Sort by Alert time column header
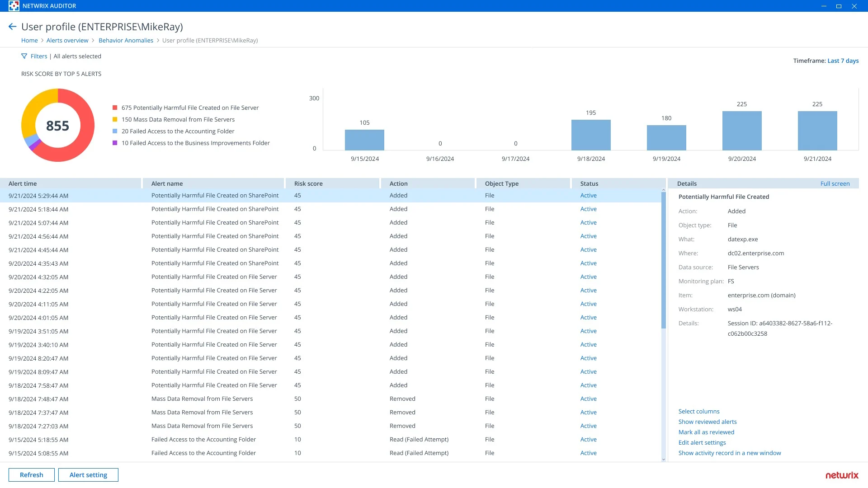Image resolution: width=868 pixels, height=488 pixels. 71,183
